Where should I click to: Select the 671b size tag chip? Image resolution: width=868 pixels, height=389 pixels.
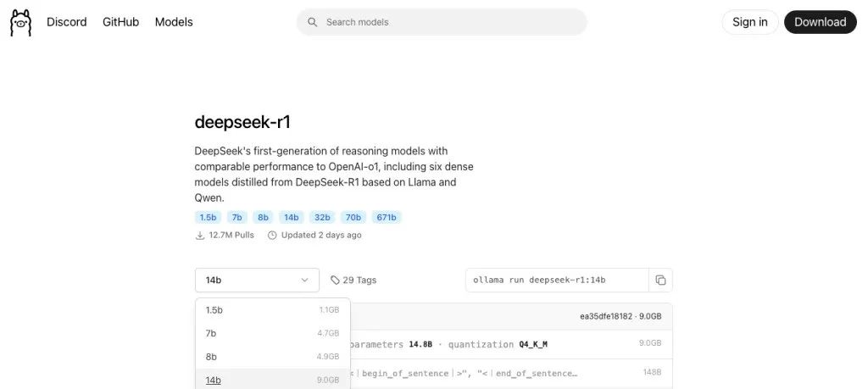coord(387,218)
